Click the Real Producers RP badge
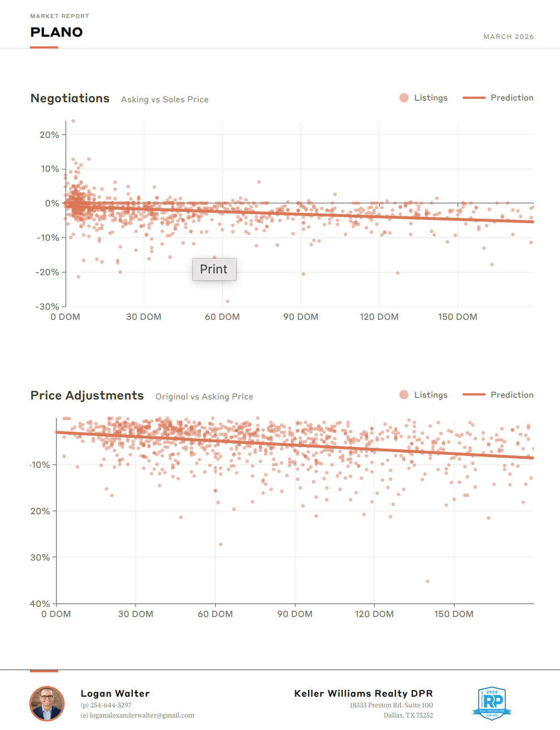The image size is (560, 730). point(492,703)
